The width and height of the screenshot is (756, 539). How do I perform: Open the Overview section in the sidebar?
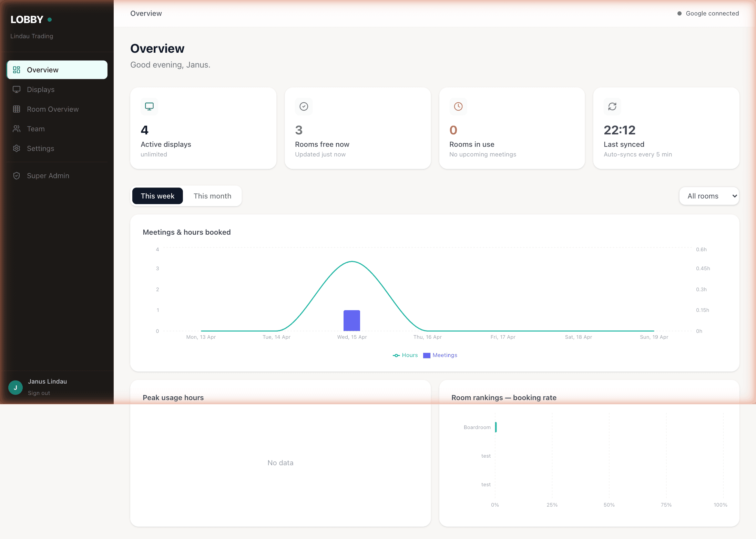tap(43, 70)
